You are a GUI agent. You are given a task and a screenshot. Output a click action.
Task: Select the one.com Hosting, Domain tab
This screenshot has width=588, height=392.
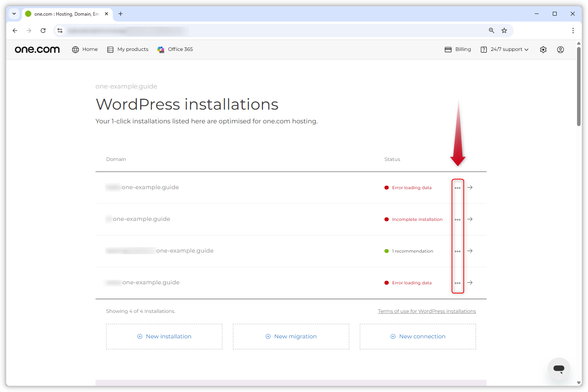click(67, 14)
